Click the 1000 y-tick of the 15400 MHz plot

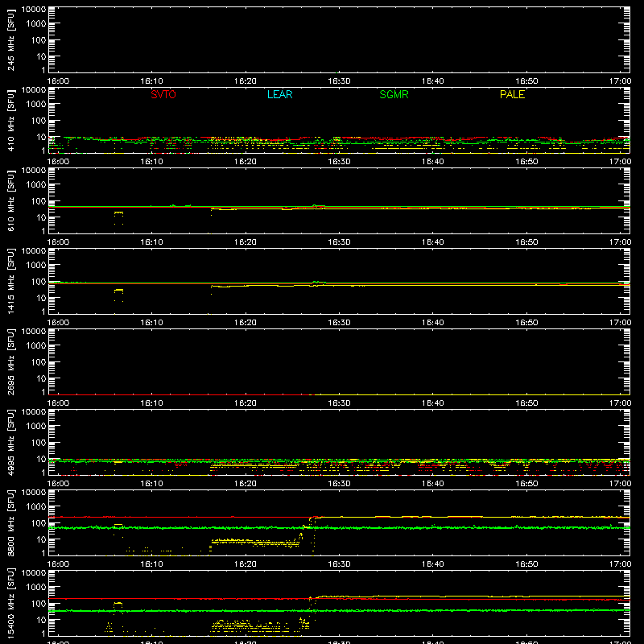(x=35, y=588)
